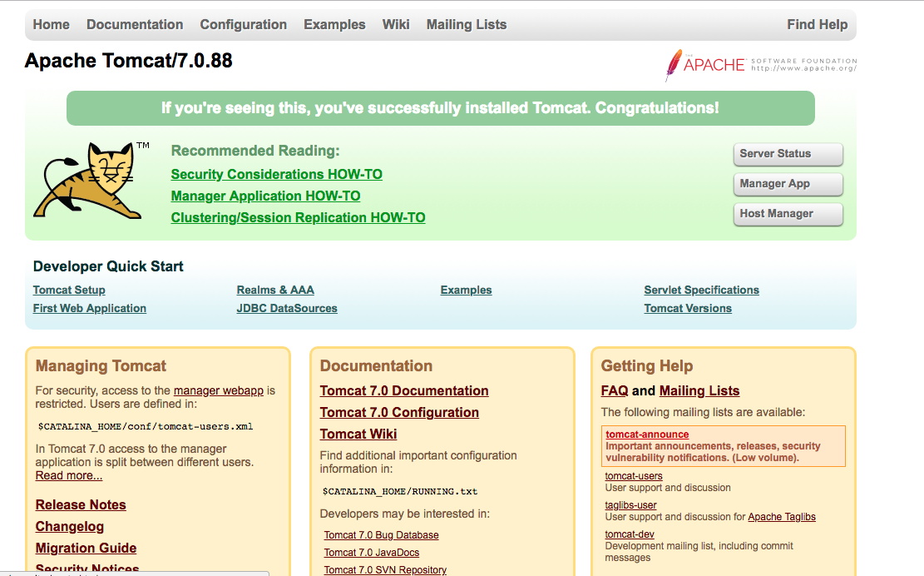Open Tomcat 7.0 Documentation link
The width and height of the screenshot is (924, 576).
[404, 391]
